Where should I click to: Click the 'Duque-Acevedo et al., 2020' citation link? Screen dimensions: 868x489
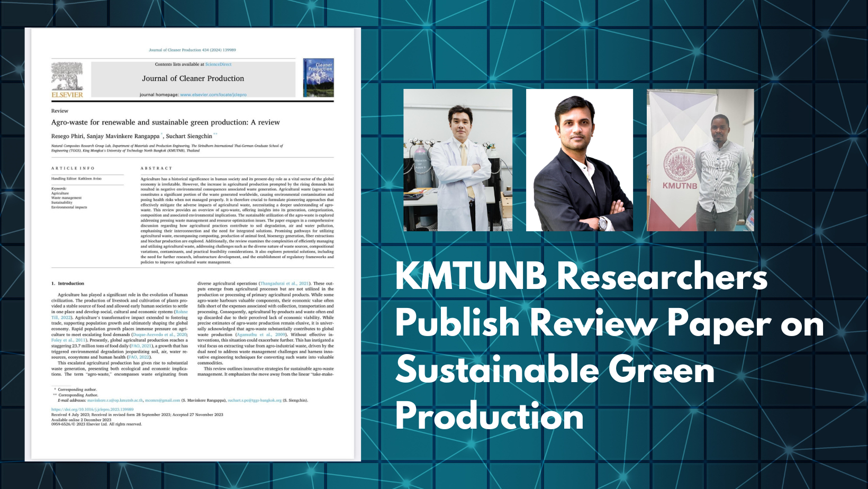(159, 334)
